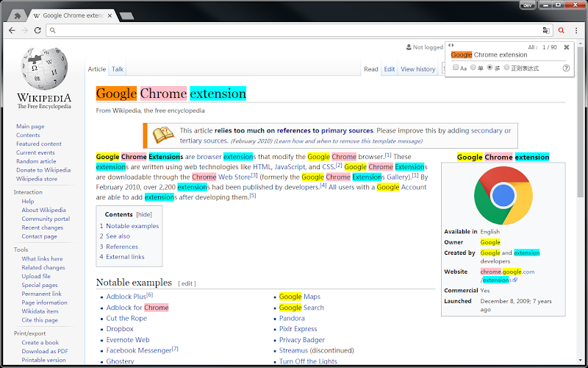Open the Evernote Web link
The image size is (588, 368).
[x=127, y=340]
